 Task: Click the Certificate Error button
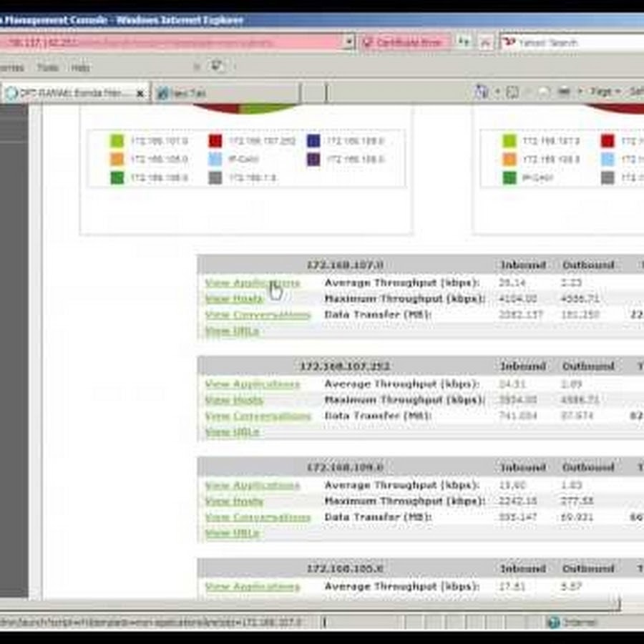pos(404,42)
